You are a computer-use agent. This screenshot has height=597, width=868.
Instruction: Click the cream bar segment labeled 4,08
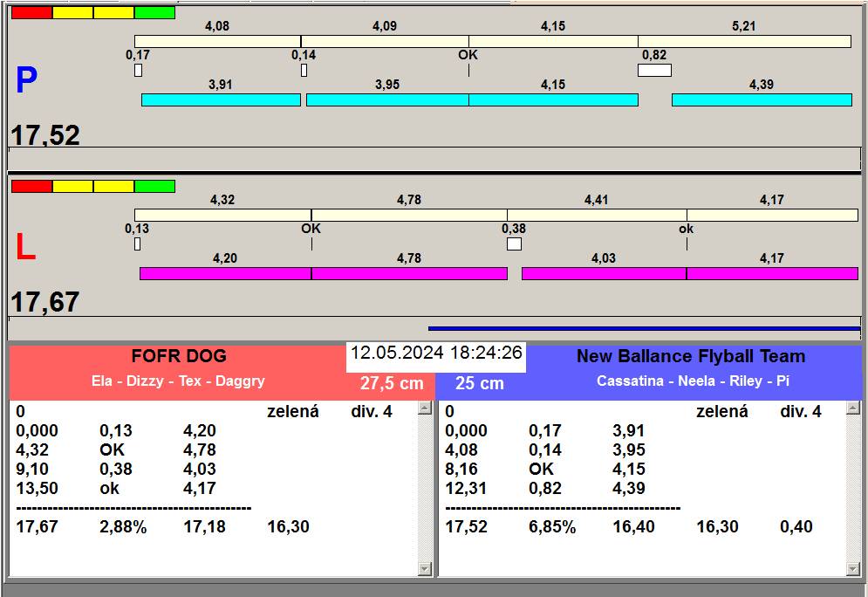[x=217, y=42]
